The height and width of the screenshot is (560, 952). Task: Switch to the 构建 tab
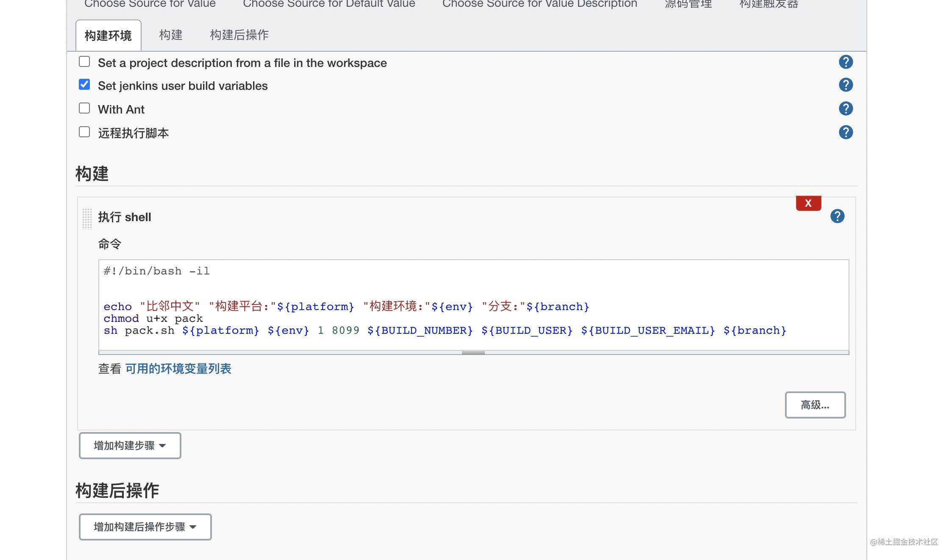tap(171, 35)
